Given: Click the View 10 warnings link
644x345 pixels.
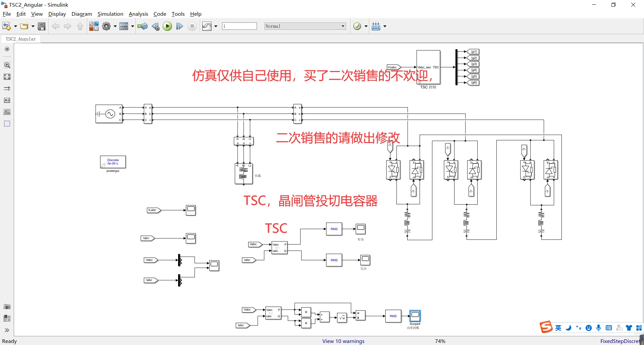Looking at the screenshot, I should click(x=343, y=341).
